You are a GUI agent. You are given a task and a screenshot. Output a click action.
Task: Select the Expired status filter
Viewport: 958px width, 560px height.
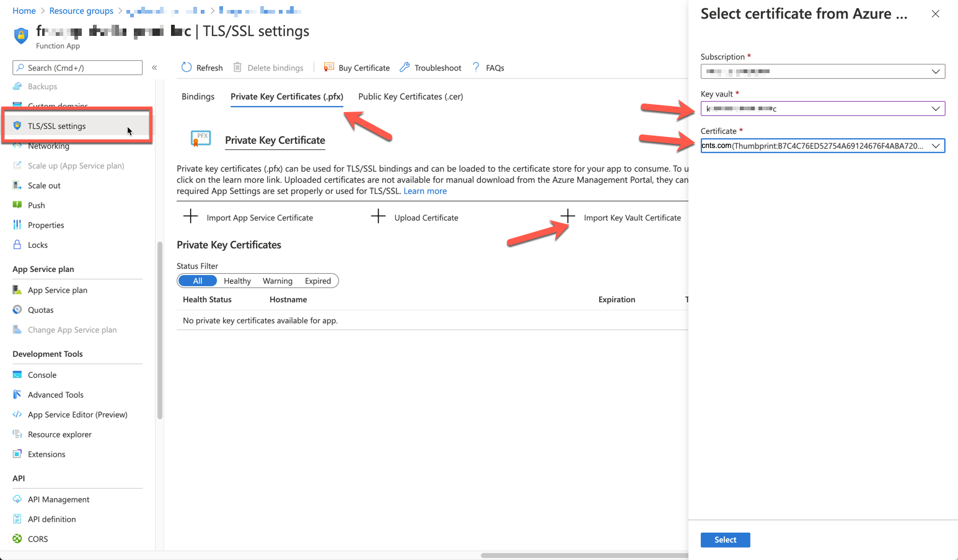318,281
